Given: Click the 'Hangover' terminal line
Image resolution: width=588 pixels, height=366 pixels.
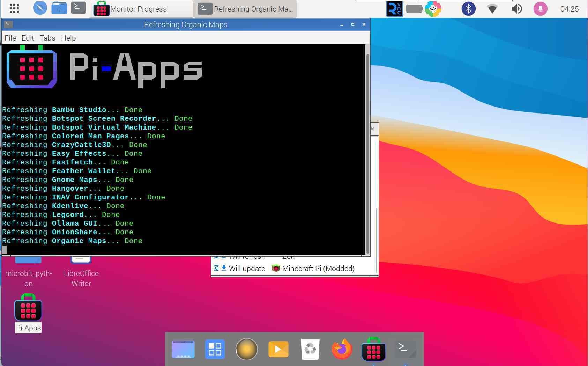Looking at the screenshot, I should point(63,188).
